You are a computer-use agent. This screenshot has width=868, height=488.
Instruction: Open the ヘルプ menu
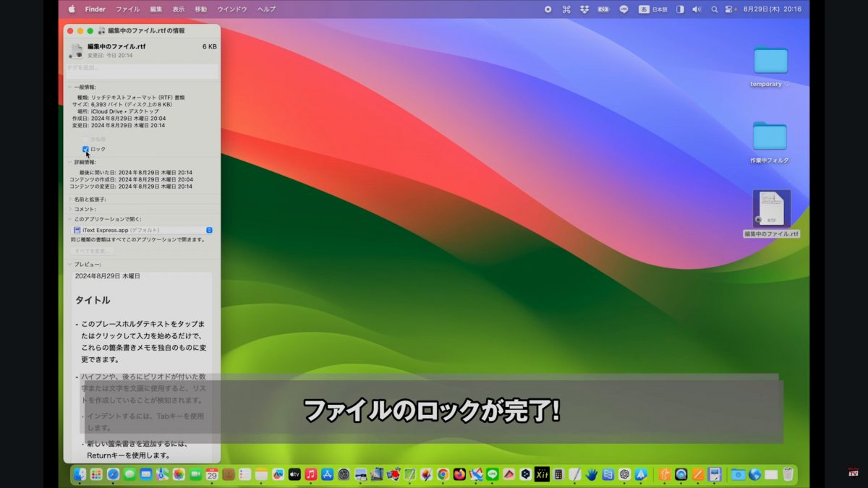267,9
